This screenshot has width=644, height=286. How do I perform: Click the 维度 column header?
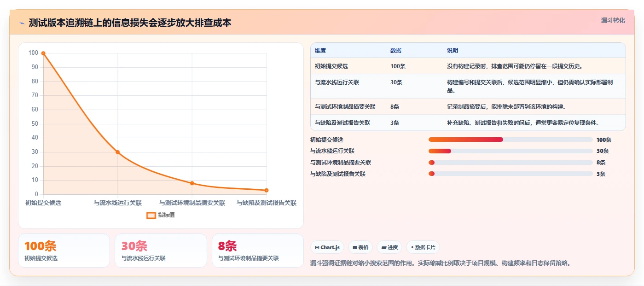coord(320,51)
